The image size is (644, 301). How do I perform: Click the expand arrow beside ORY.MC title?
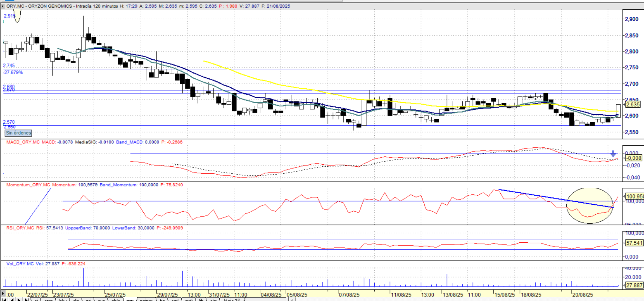pos(3,6)
